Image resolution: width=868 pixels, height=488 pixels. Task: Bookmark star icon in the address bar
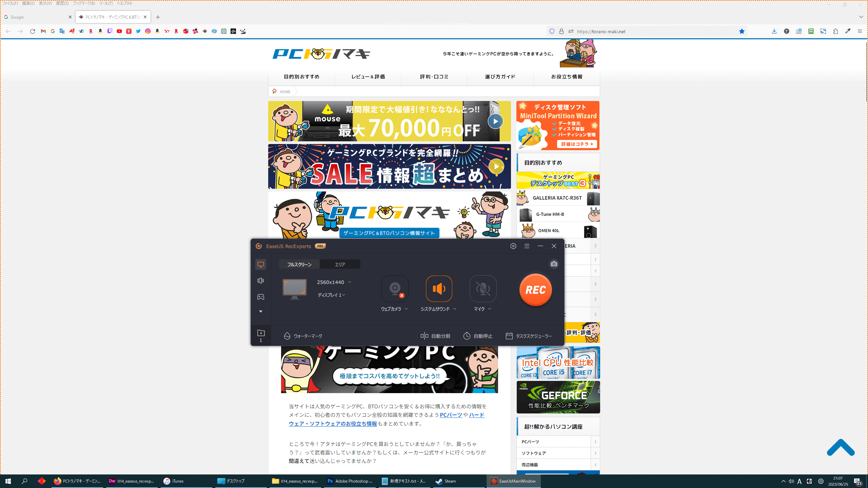point(742,31)
